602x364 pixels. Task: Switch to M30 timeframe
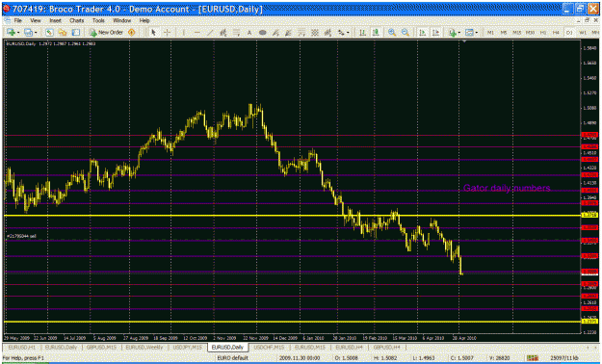[x=530, y=33]
